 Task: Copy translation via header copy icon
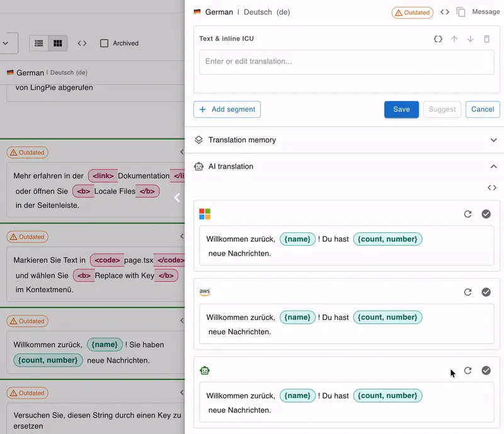tap(461, 12)
